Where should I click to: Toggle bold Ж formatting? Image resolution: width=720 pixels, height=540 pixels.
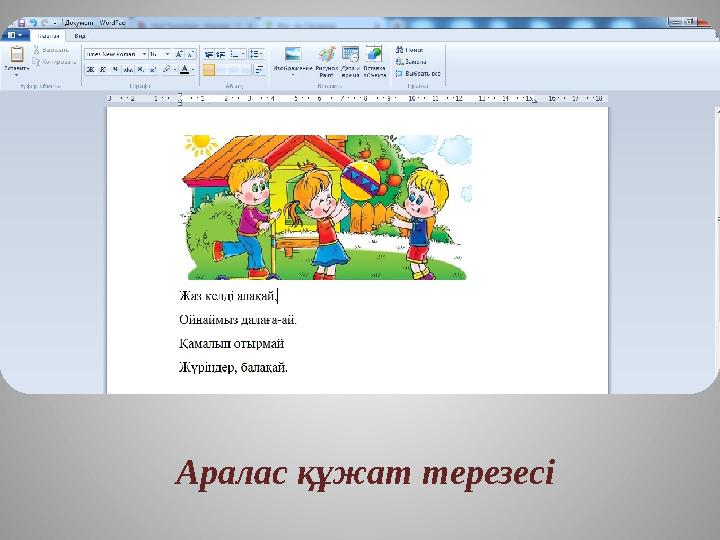point(90,69)
